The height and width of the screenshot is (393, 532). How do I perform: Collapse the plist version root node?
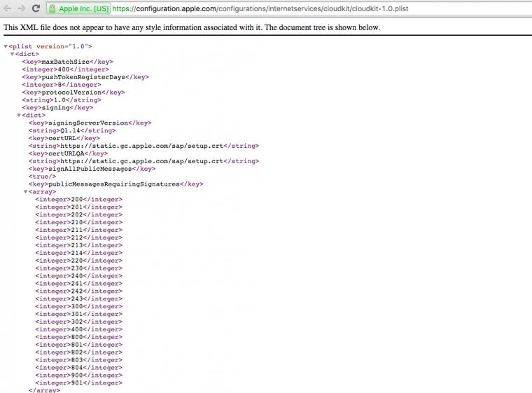(x=6, y=46)
